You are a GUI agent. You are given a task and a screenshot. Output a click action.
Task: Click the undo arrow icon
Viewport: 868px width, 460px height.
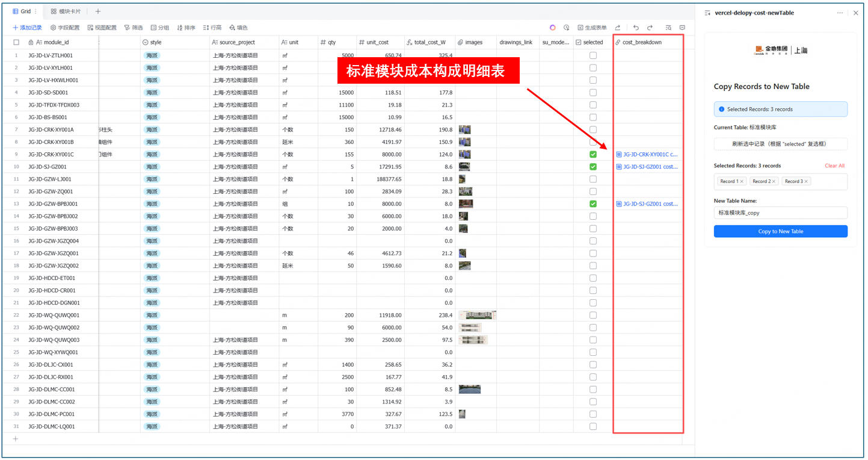[636, 28]
